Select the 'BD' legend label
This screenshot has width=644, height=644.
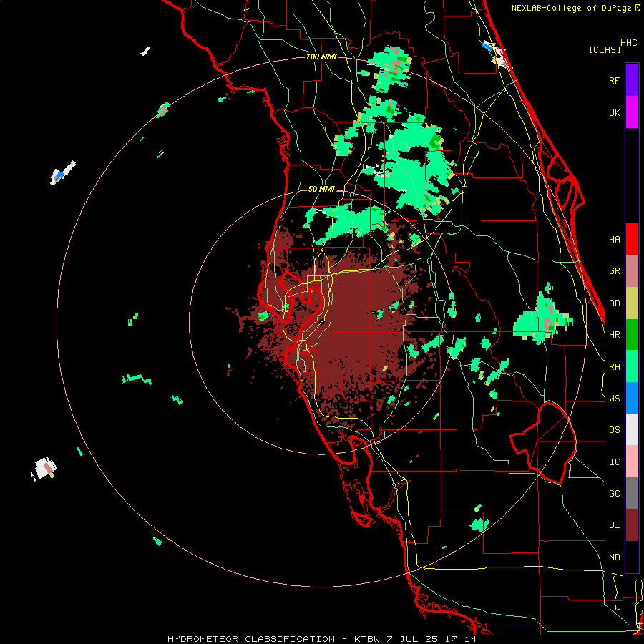pyautogui.click(x=614, y=303)
